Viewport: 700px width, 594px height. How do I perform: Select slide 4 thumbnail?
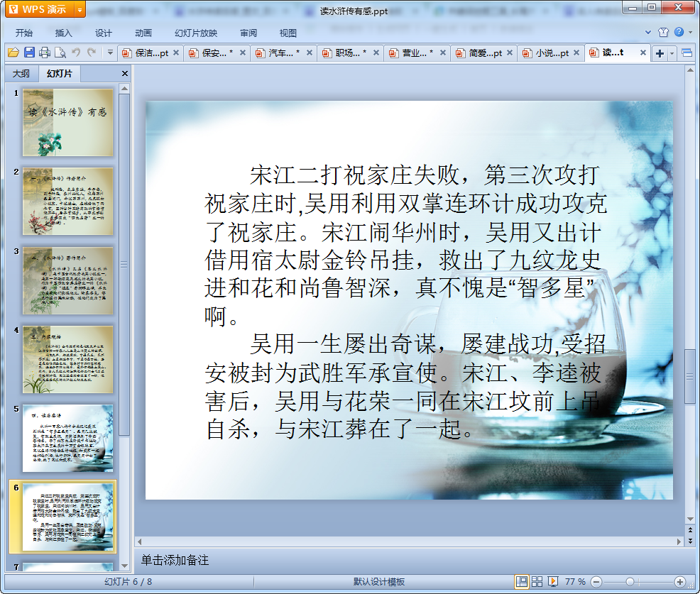pos(68,359)
